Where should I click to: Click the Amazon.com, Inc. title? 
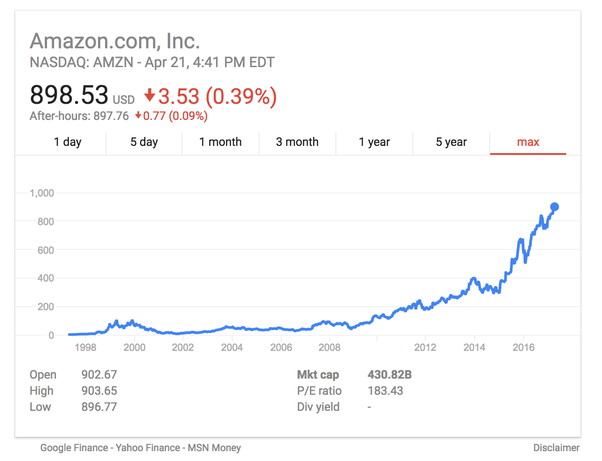pyautogui.click(x=115, y=42)
